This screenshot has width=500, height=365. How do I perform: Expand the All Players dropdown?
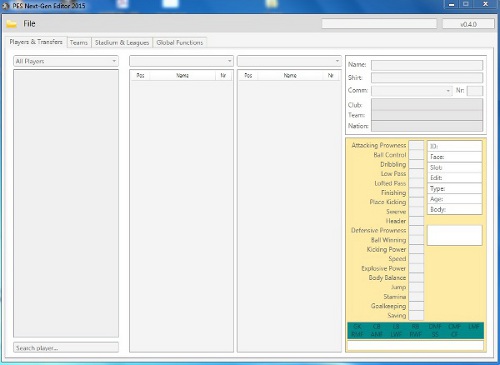(66, 61)
